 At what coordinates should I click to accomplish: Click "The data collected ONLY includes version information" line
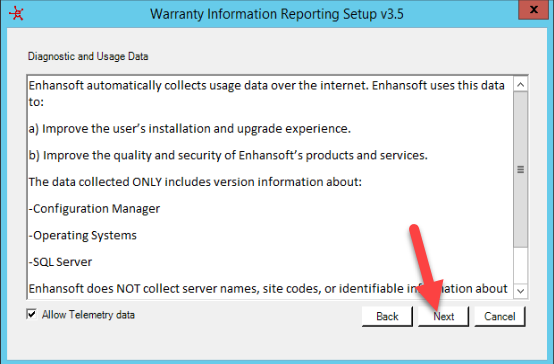(195, 182)
